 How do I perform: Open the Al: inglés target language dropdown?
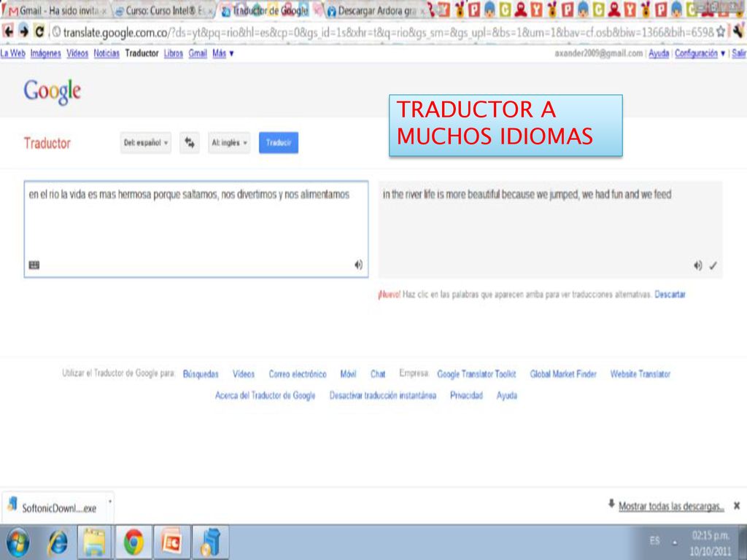(229, 142)
